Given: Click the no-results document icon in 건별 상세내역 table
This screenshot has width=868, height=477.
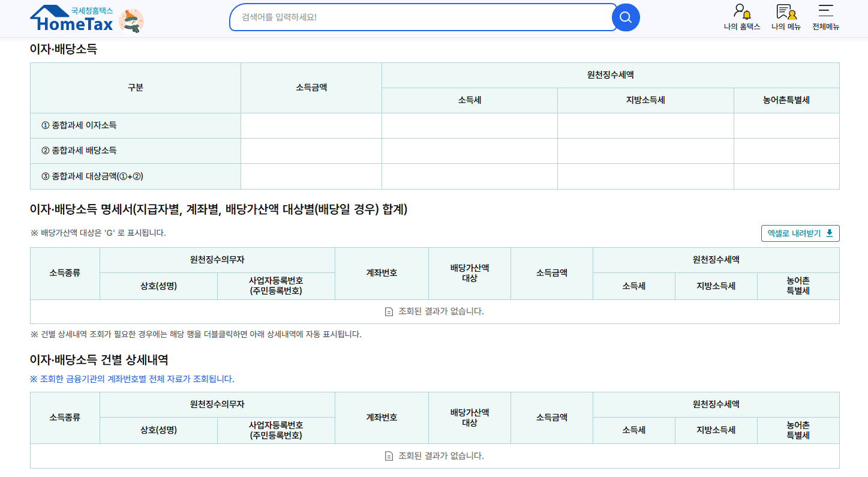Looking at the screenshot, I should pos(389,456).
